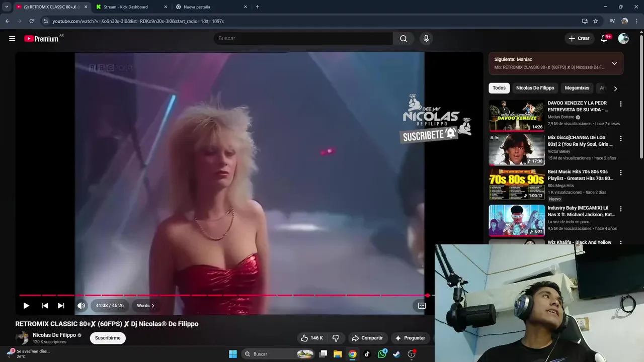Share video with Compartir
The image size is (644, 362).
(367, 338)
